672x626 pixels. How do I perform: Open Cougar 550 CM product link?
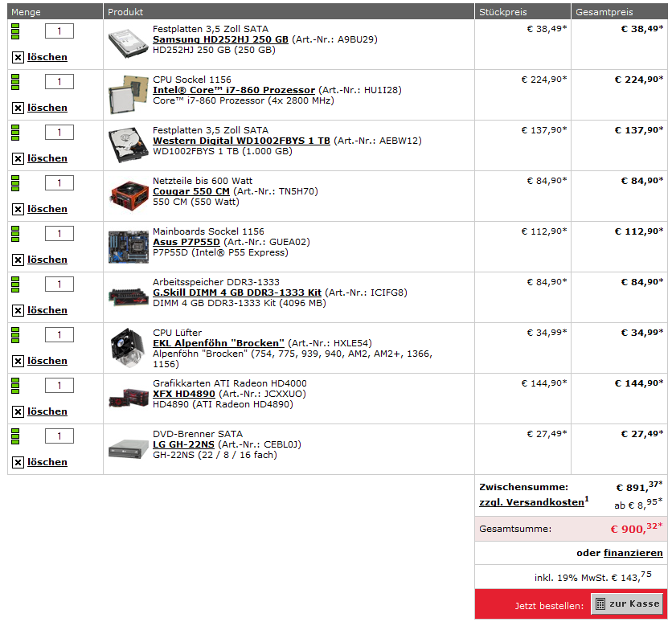pos(191,191)
